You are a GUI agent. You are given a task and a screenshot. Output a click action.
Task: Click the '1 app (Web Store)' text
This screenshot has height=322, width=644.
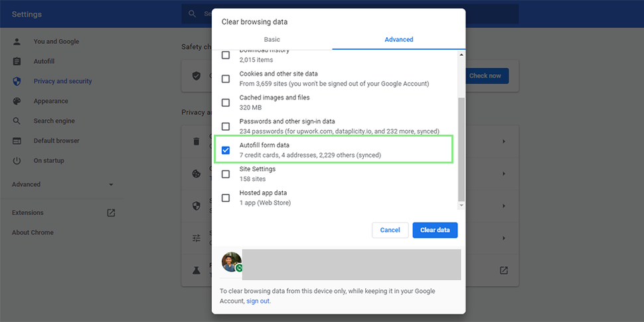(266, 203)
